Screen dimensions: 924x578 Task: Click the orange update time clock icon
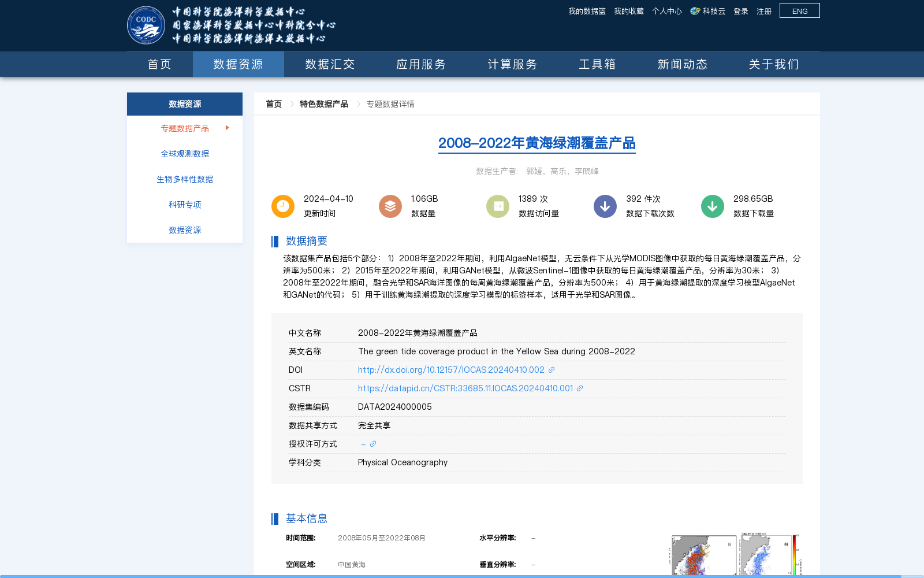[x=282, y=206]
